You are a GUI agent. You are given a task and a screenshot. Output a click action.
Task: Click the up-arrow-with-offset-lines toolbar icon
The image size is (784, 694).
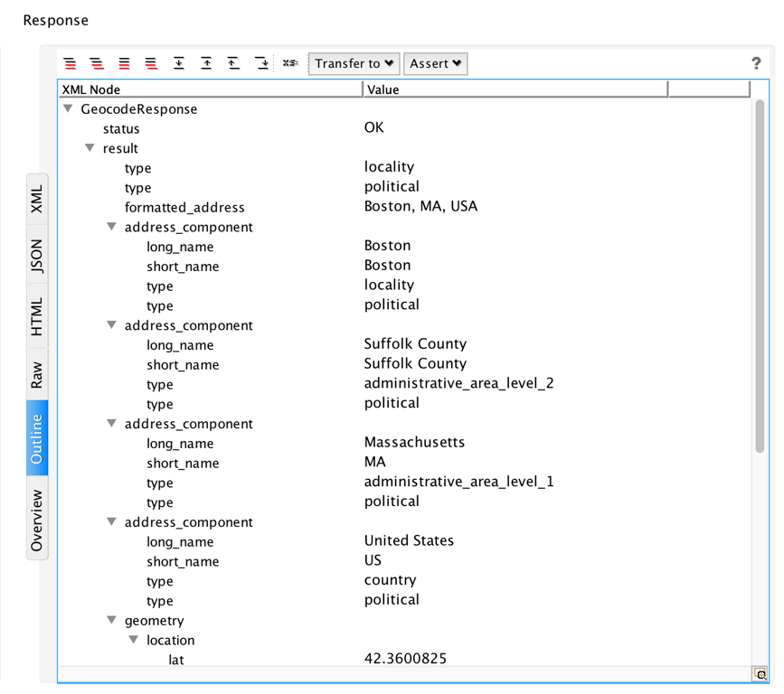point(233,63)
